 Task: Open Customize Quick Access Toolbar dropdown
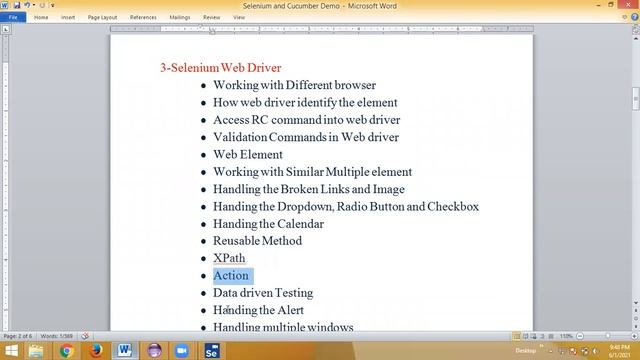pos(53,6)
